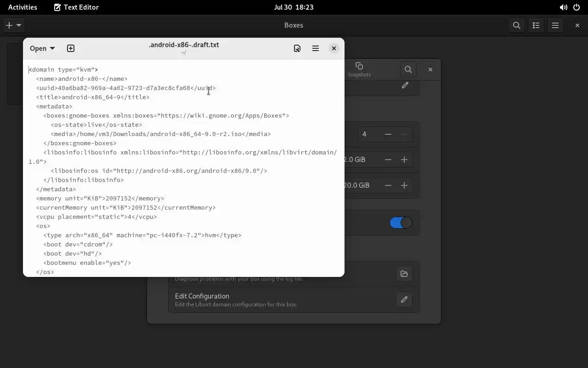The image size is (588, 368).
Task: Decrease the CPU count of 4
Action: [x=388, y=134]
